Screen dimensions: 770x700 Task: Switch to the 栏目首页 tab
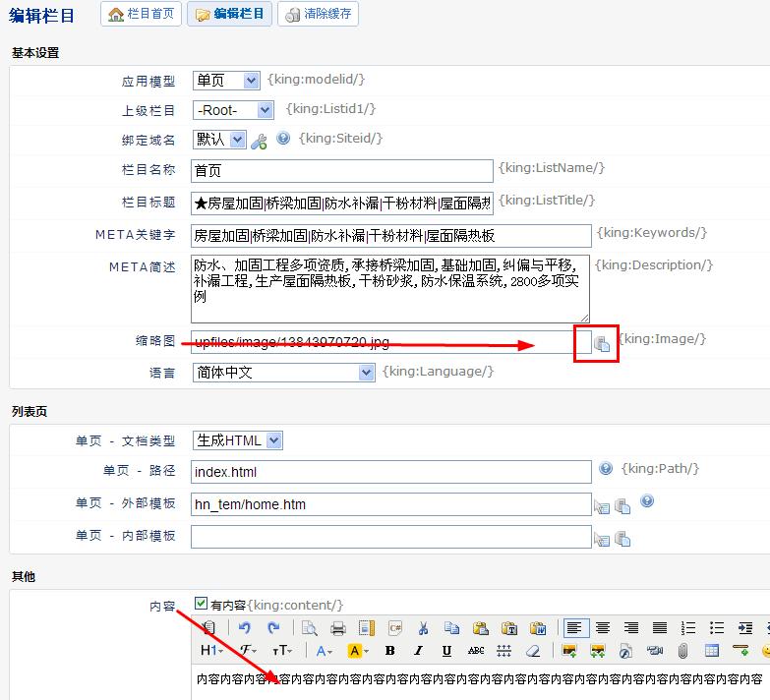pyautogui.click(x=142, y=14)
